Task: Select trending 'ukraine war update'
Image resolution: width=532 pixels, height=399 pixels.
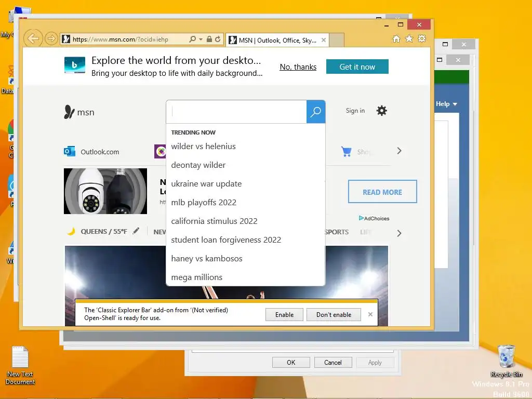Action: (x=206, y=183)
